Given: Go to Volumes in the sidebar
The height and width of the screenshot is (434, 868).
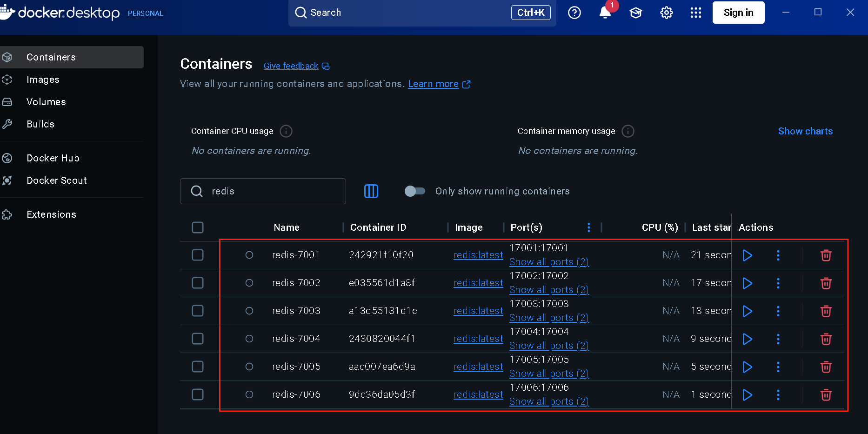Looking at the screenshot, I should pos(72,102).
